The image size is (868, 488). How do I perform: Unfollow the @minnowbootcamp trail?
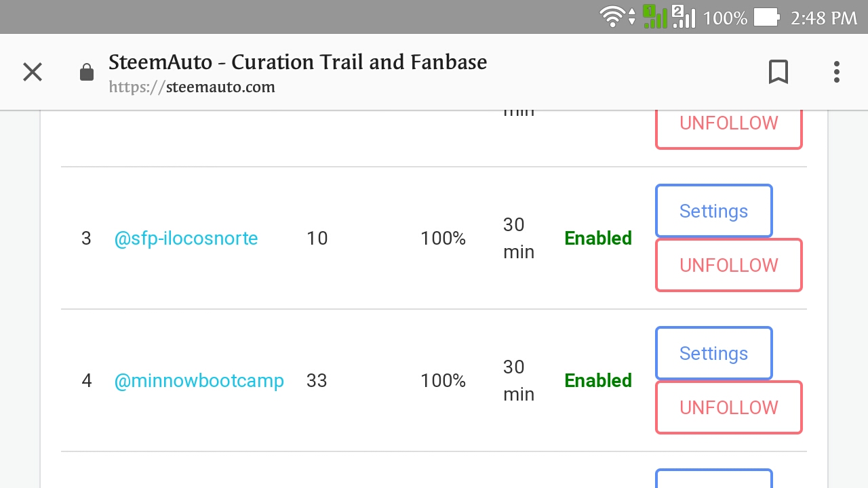click(729, 407)
